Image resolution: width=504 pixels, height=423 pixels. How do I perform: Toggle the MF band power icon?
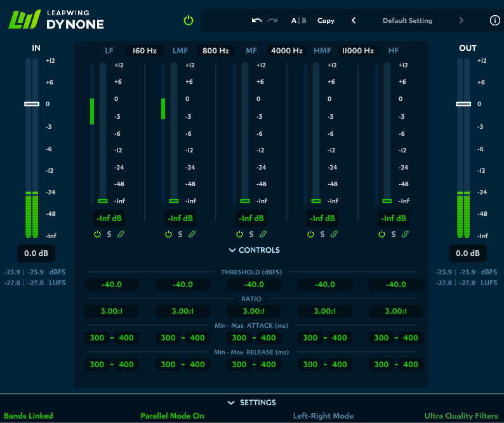point(239,234)
